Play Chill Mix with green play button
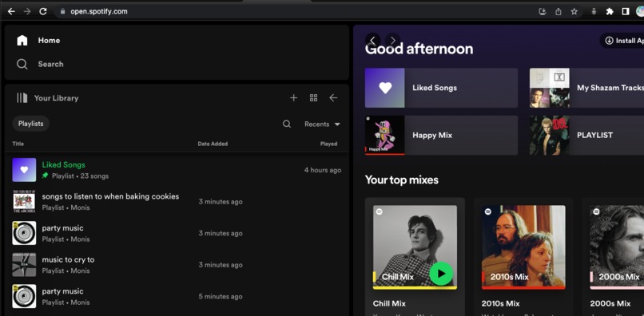This screenshot has width=644, height=316. tap(441, 274)
